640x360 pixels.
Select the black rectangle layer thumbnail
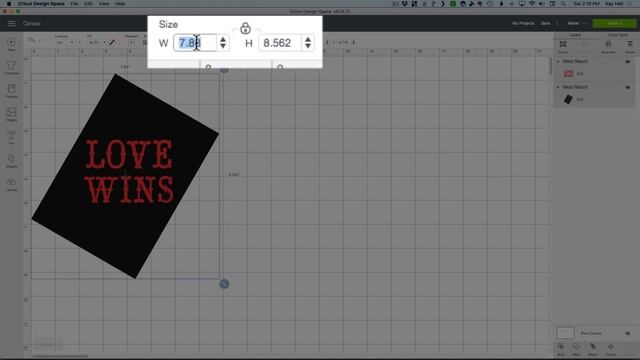point(568,99)
